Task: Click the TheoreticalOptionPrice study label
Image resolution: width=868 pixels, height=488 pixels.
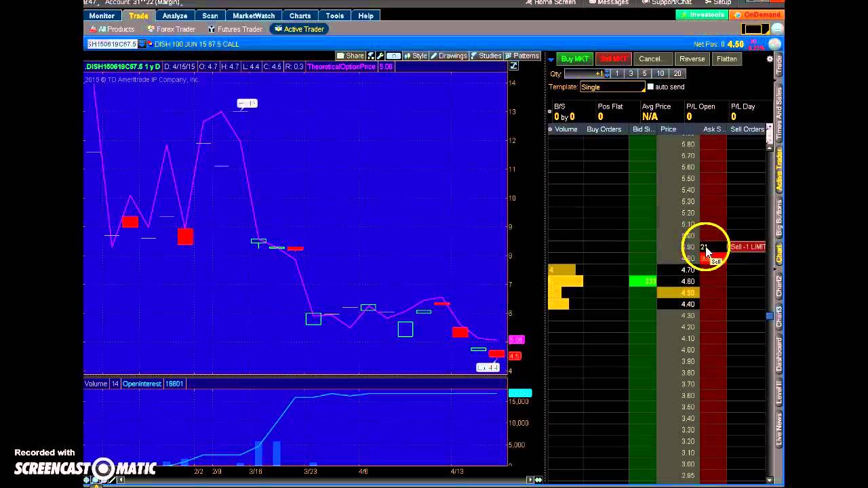Action: [342, 66]
